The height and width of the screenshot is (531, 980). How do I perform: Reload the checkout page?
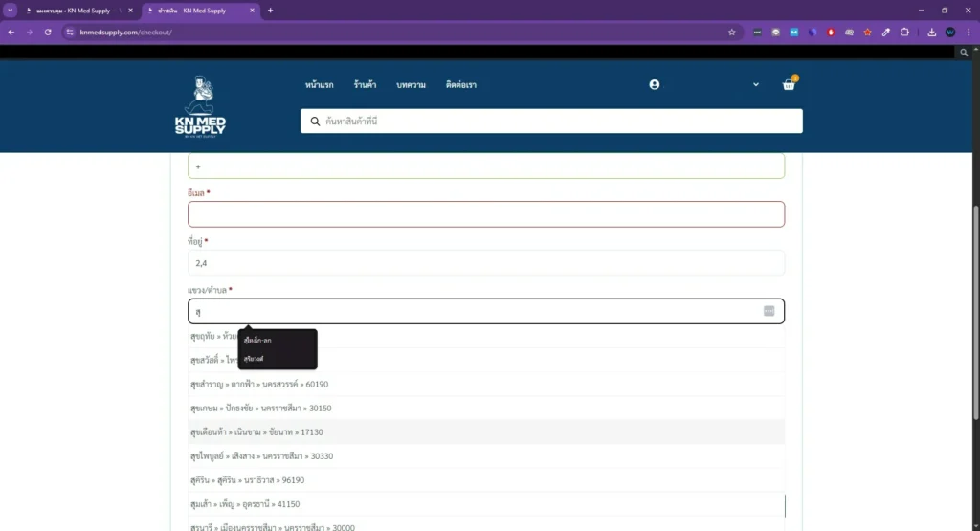(48, 32)
